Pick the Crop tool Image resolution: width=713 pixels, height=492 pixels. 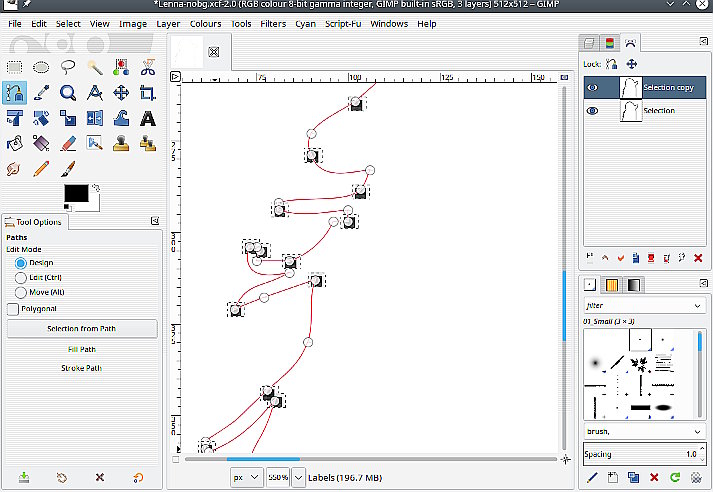[148, 93]
